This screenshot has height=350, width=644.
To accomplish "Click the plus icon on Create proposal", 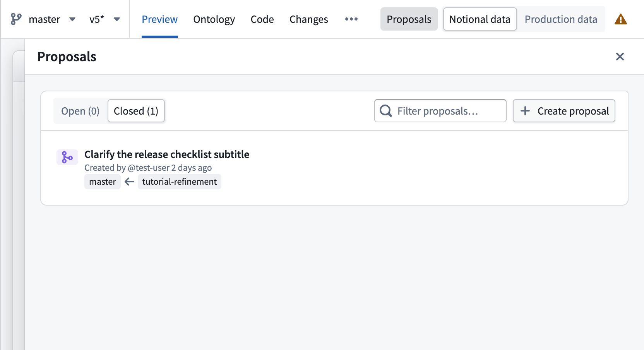I will (x=525, y=111).
